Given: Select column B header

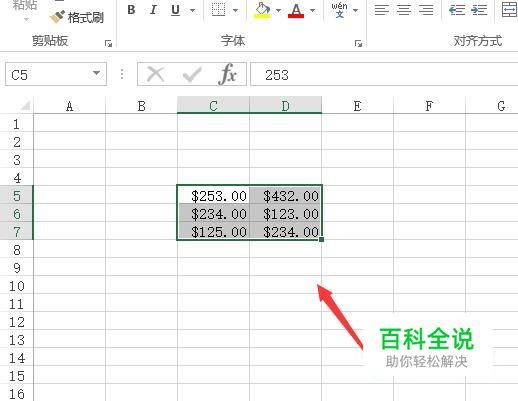Looking at the screenshot, I should pos(141,106).
